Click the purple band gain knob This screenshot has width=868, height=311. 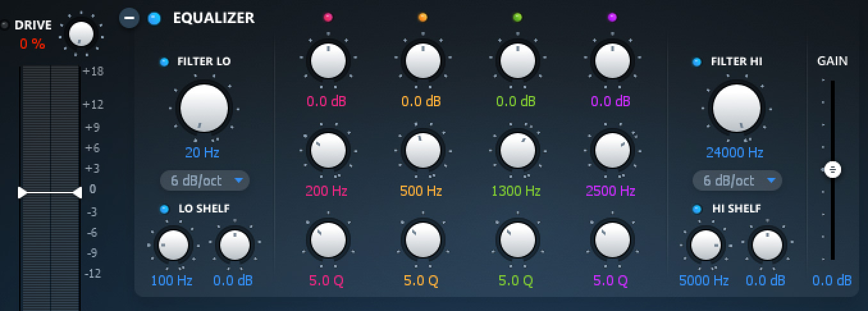click(613, 61)
